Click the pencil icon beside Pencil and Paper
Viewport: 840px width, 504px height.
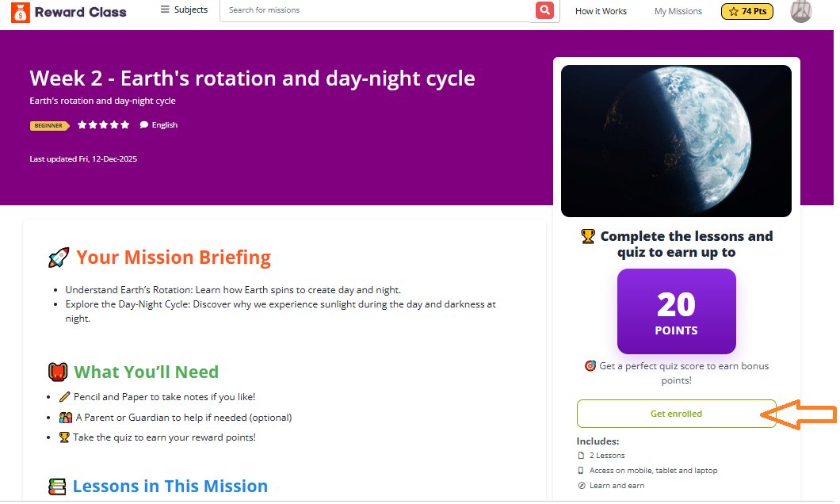pos(64,397)
